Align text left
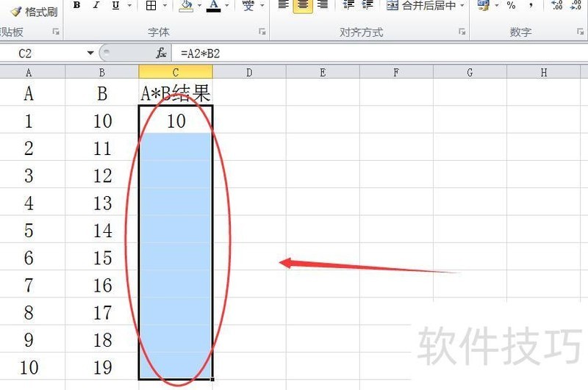This screenshot has width=588, height=390. coord(284,5)
